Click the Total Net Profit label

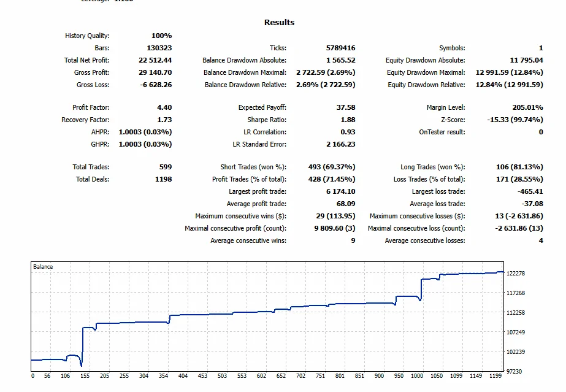86,60
